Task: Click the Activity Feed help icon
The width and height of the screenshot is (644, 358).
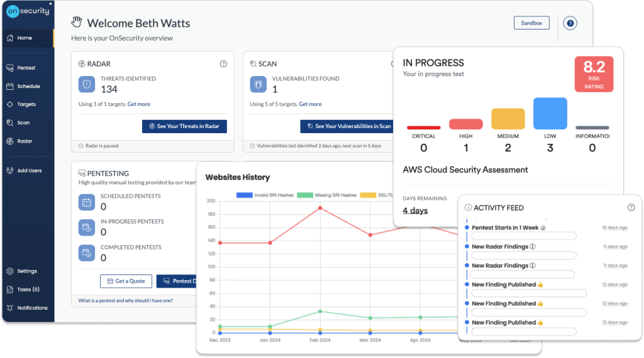Action: [631, 207]
